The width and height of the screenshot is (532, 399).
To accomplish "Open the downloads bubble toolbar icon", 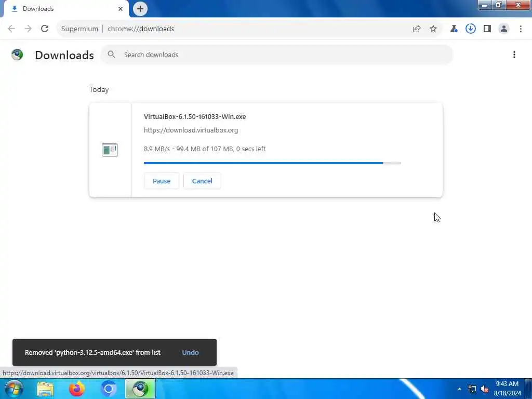I will coord(471,29).
